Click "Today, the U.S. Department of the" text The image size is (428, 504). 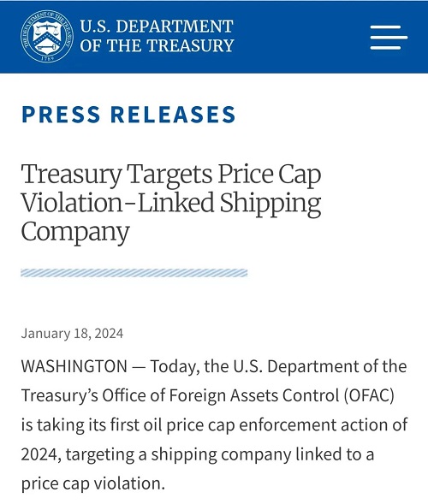(x=278, y=367)
